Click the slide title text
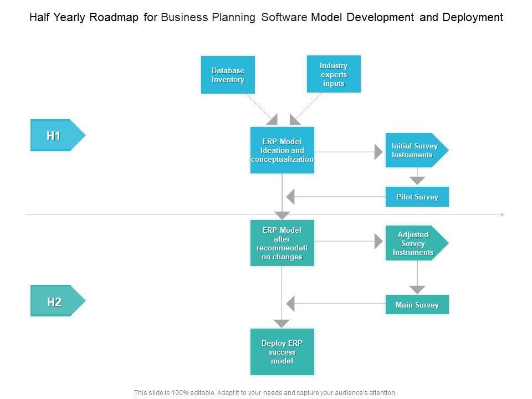532x399 pixels. click(x=266, y=17)
